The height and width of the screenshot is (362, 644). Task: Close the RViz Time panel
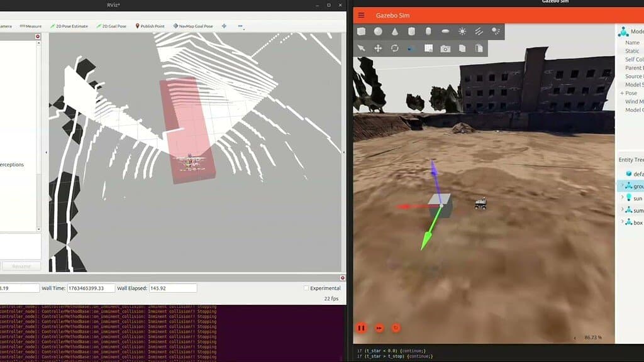coord(343,278)
